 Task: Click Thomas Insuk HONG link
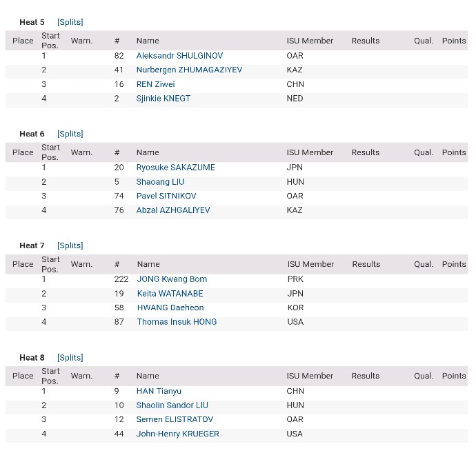[177, 322]
